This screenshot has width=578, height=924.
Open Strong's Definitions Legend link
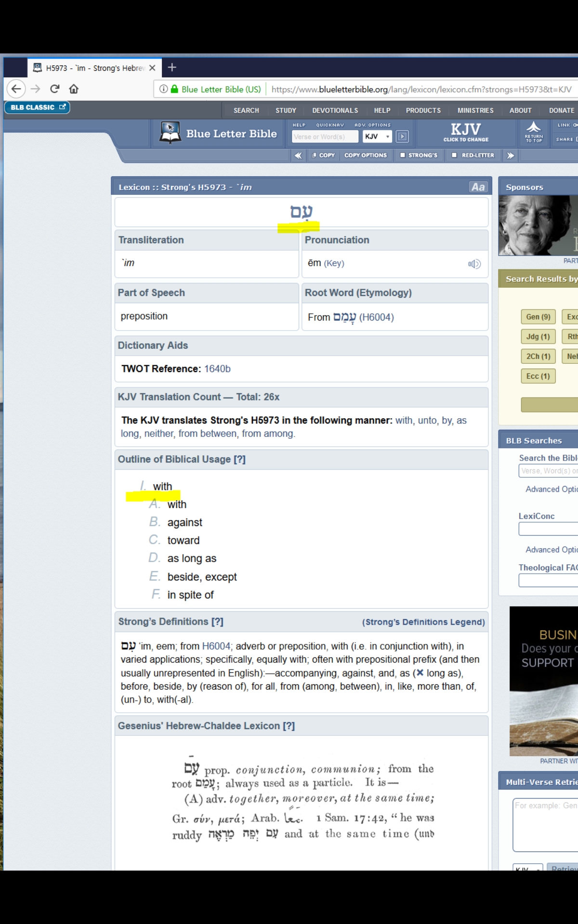coord(423,622)
